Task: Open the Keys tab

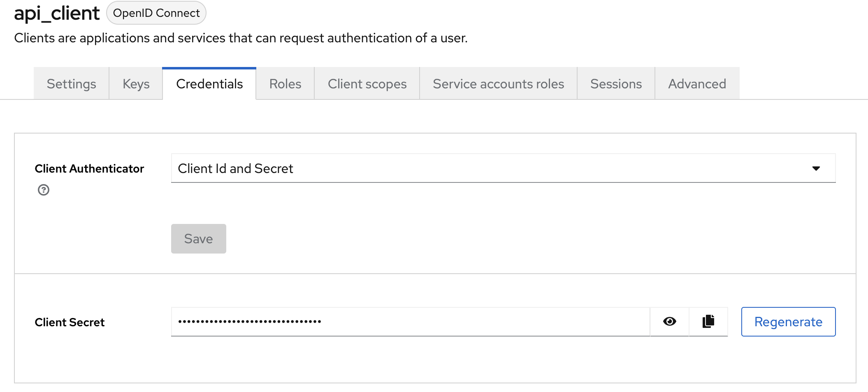Action: tap(136, 84)
